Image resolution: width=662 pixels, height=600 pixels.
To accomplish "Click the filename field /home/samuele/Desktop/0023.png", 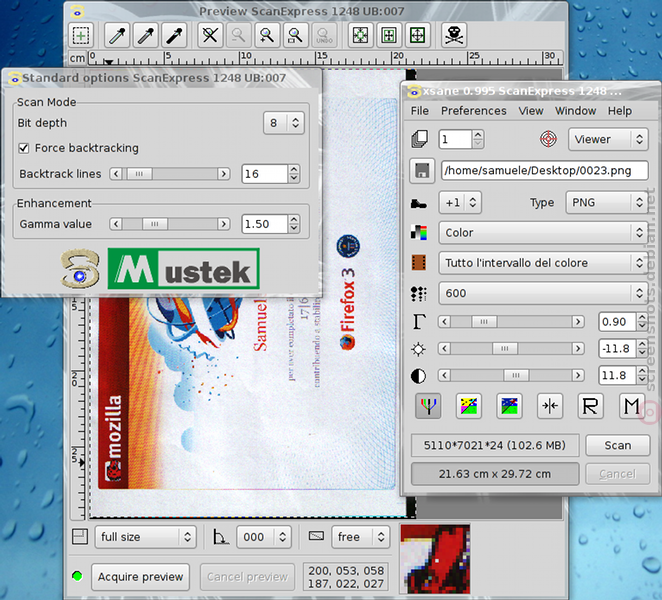I will [545, 171].
